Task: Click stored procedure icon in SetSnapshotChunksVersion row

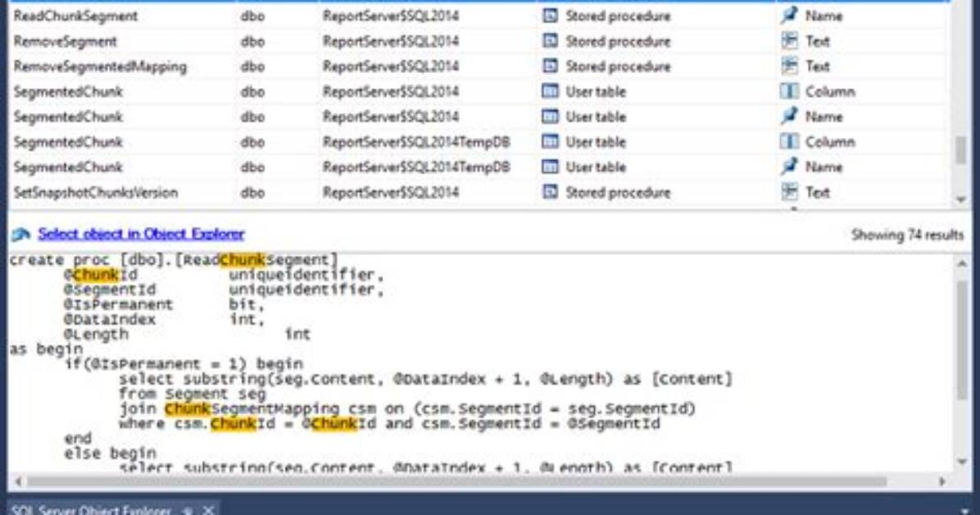Action: pyautogui.click(x=550, y=192)
